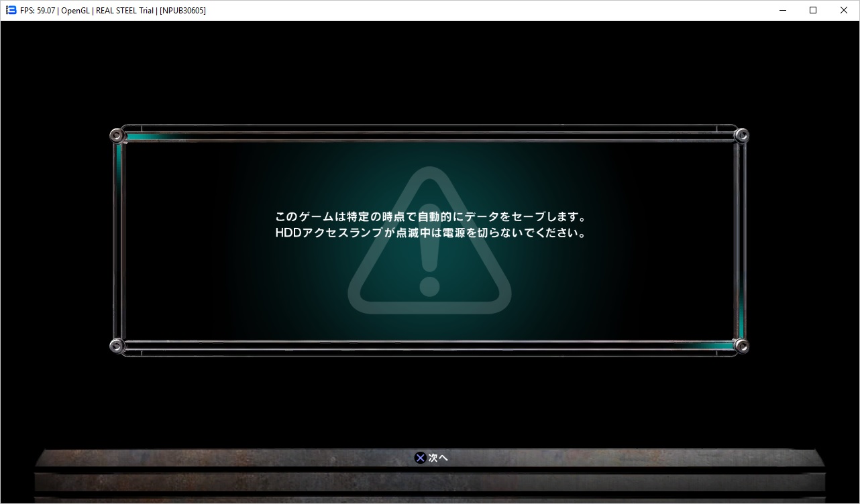Click the top-right bolt of the dialog frame
Image resolution: width=860 pixels, height=504 pixels.
tap(741, 135)
